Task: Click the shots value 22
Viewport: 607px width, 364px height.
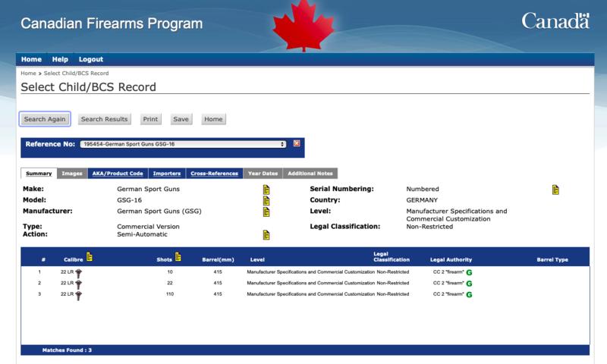Action: [x=170, y=283]
